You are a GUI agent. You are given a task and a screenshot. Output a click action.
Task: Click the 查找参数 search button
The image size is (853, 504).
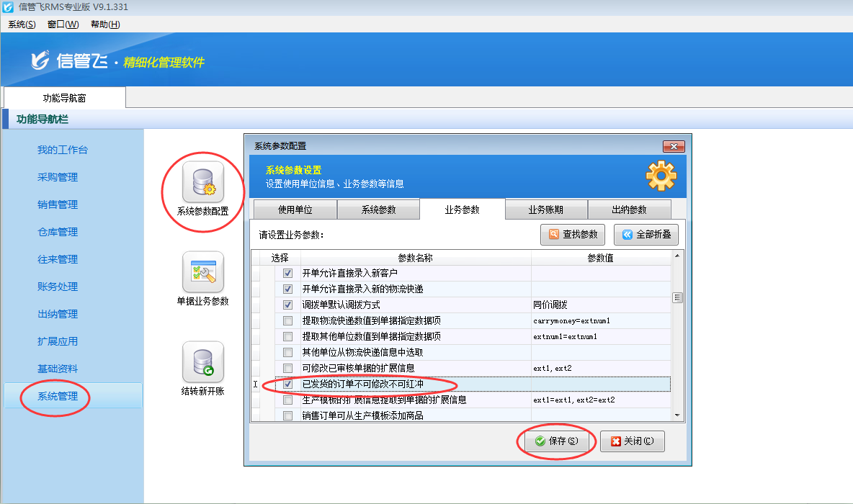click(573, 235)
